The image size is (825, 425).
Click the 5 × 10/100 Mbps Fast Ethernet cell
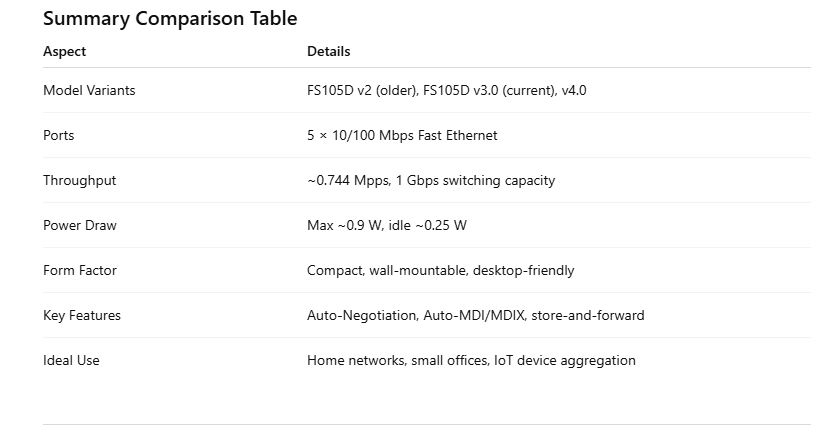pos(402,135)
